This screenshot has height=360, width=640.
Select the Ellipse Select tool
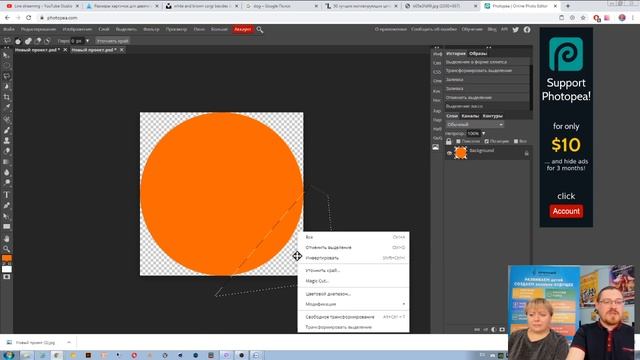[x=6, y=65]
